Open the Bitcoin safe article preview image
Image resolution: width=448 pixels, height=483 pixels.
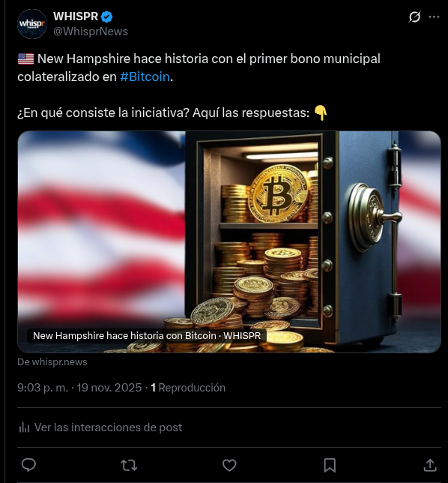click(229, 241)
